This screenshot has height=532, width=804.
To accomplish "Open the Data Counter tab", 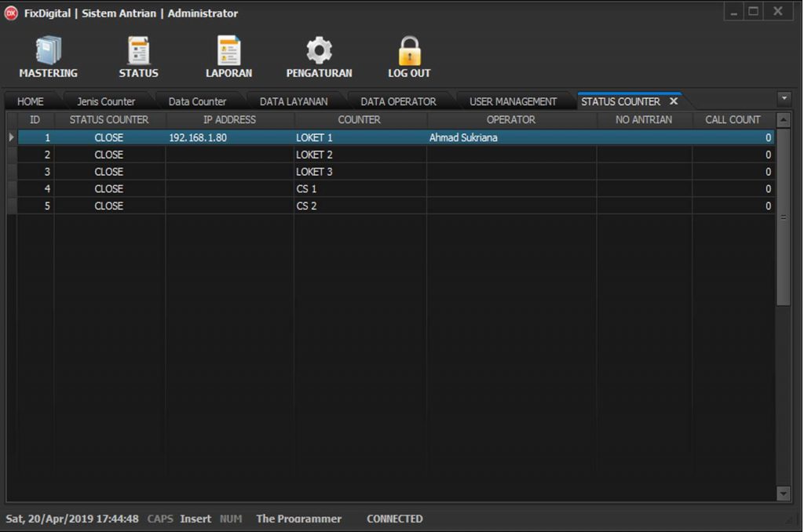I will 197,101.
